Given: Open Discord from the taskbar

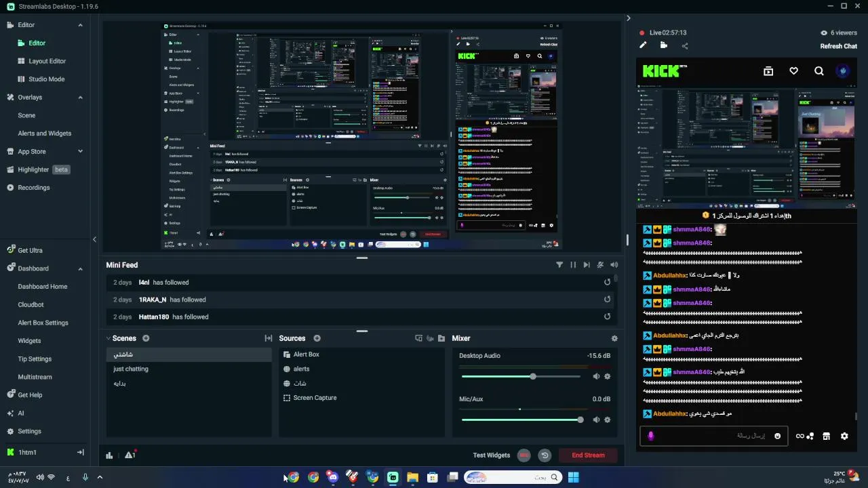Looking at the screenshot, I should 332,477.
